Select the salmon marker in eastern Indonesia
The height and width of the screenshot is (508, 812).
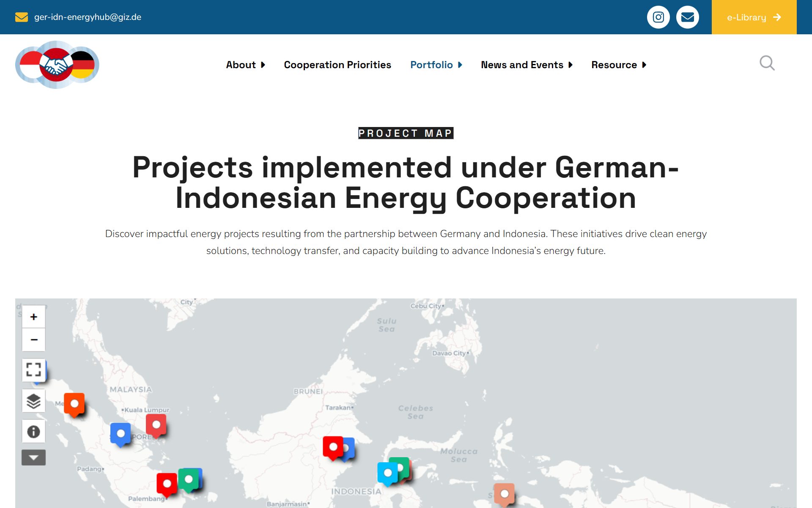pyautogui.click(x=505, y=495)
